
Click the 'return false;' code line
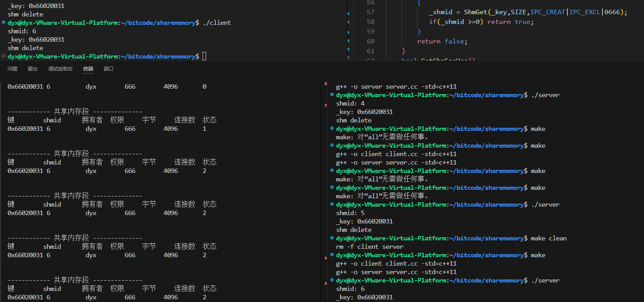coord(442,41)
